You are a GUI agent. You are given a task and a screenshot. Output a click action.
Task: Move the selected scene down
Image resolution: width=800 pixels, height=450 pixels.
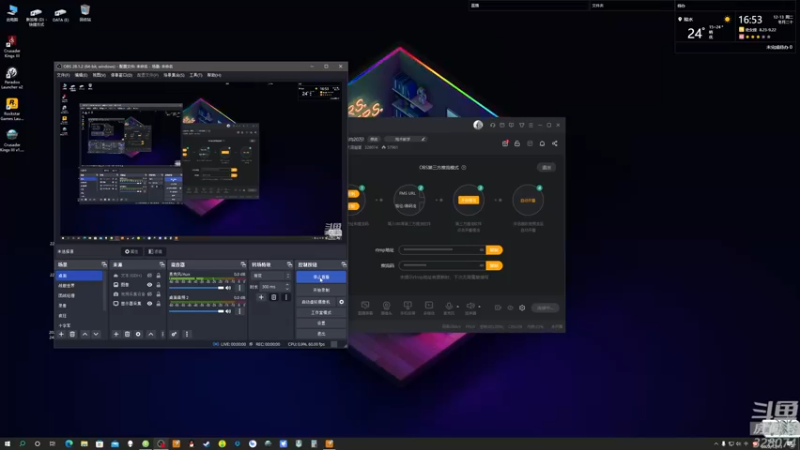(x=96, y=334)
